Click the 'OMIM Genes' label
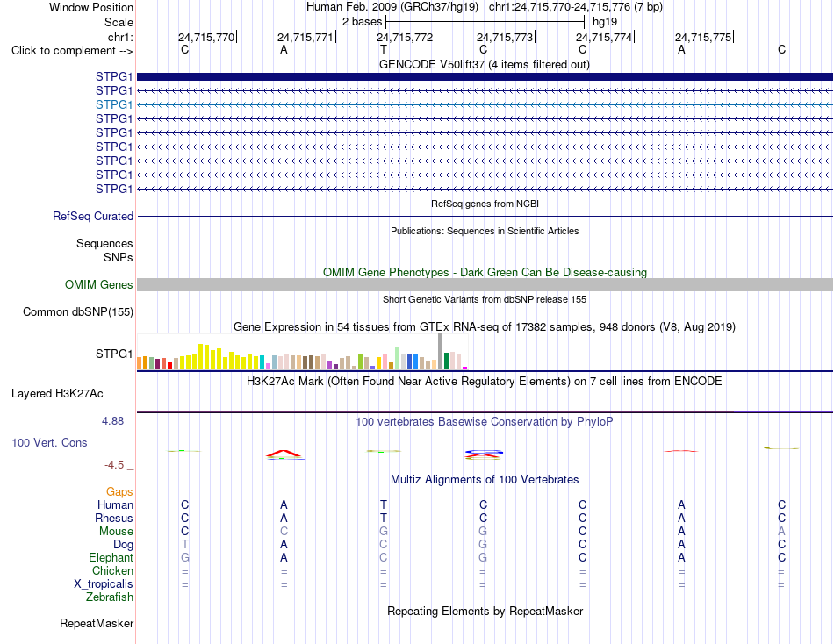This screenshot has height=644, width=834. (x=99, y=285)
